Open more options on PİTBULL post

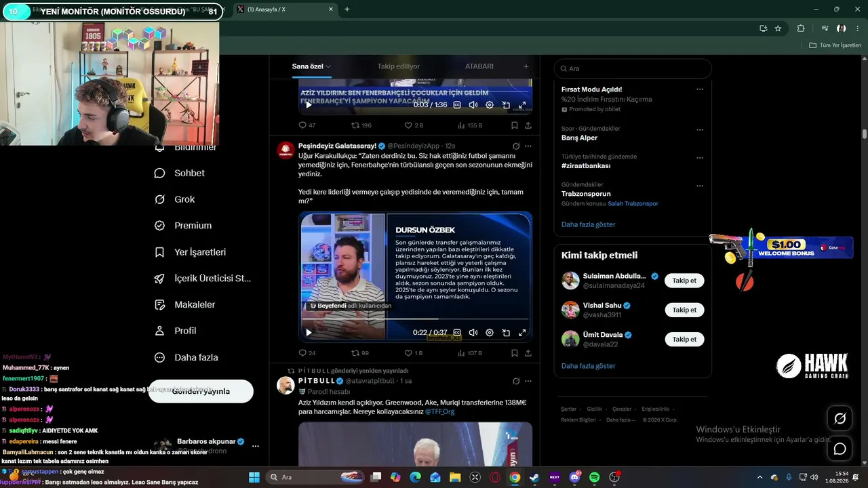pos(528,381)
